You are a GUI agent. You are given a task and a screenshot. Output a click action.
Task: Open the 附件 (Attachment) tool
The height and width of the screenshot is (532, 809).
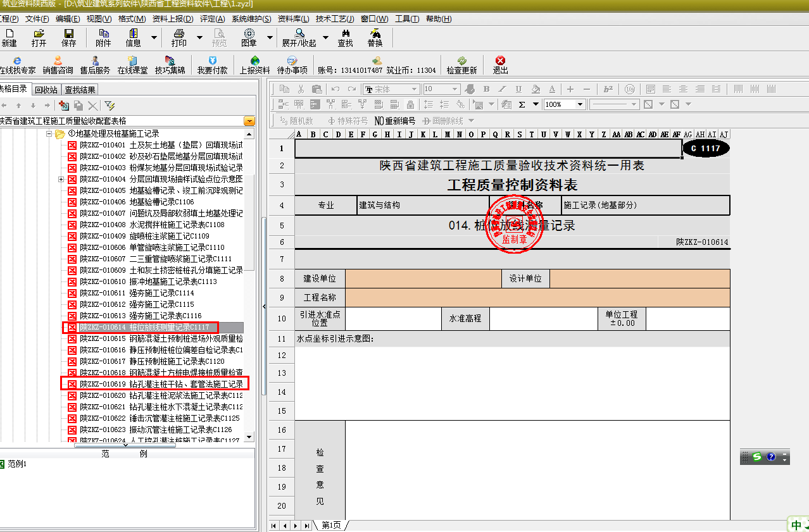(103, 37)
